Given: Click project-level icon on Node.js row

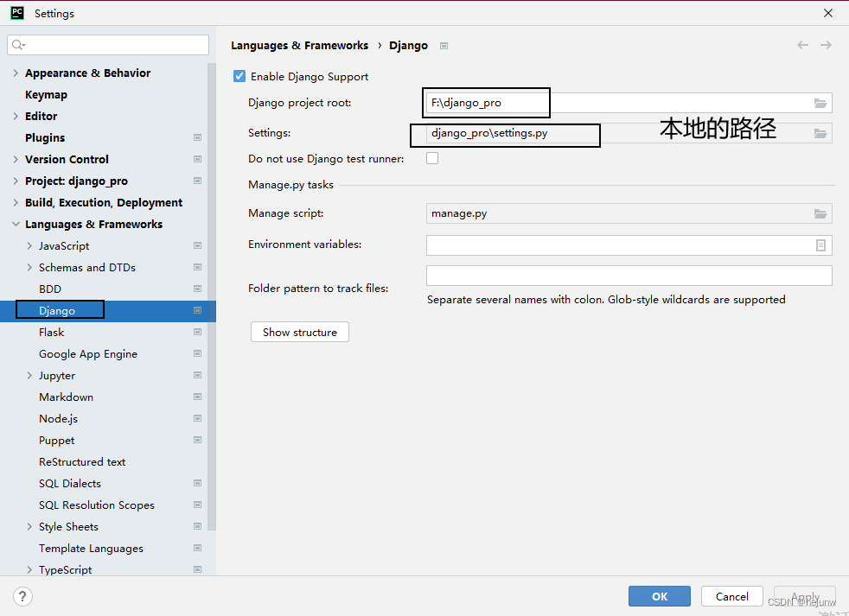Looking at the screenshot, I should coord(198,418).
